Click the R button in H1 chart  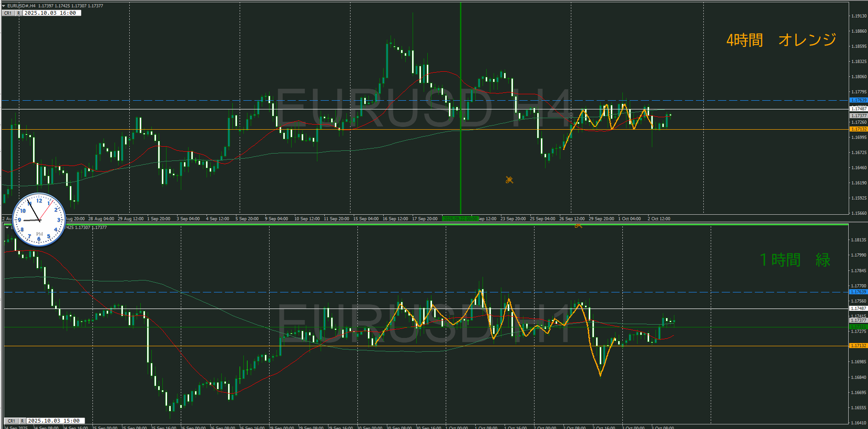22,421
